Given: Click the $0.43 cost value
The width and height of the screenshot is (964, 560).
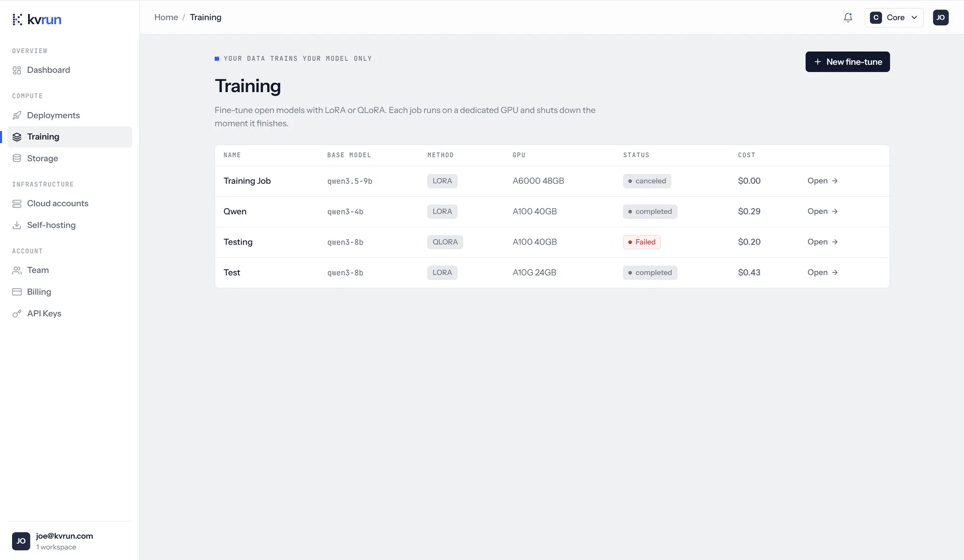Looking at the screenshot, I should pyautogui.click(x=749, y=272).
